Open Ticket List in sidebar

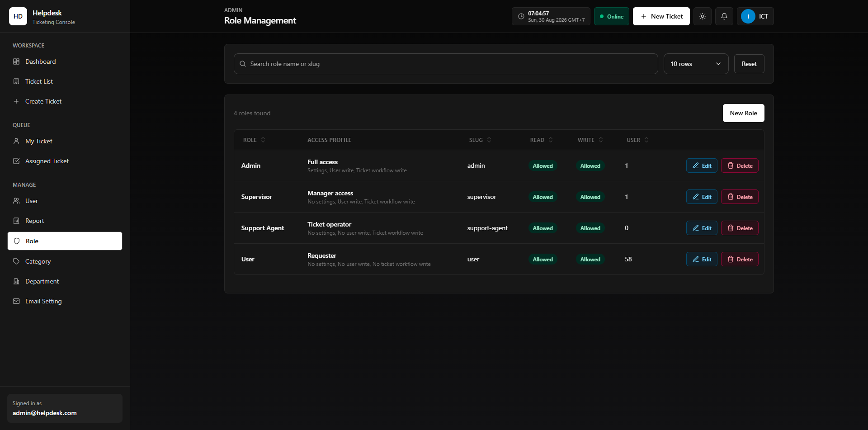(65, 81)
